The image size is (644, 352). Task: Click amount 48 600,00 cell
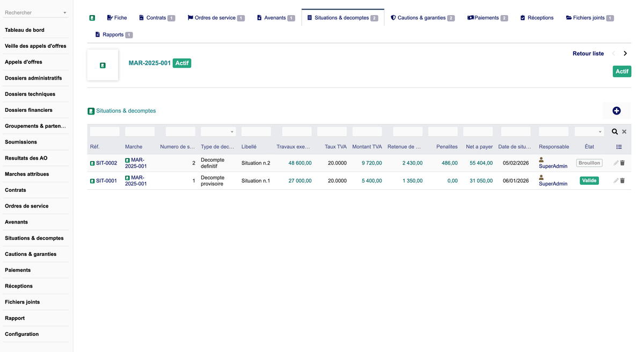pyautogui.click(x=300, y=163)
